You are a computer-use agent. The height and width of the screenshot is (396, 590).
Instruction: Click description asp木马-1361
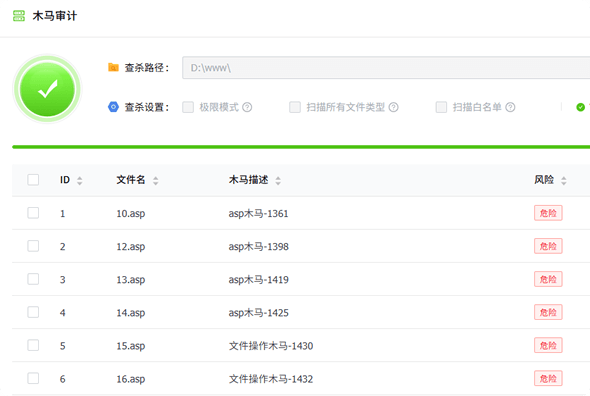[x=259, y=214]
